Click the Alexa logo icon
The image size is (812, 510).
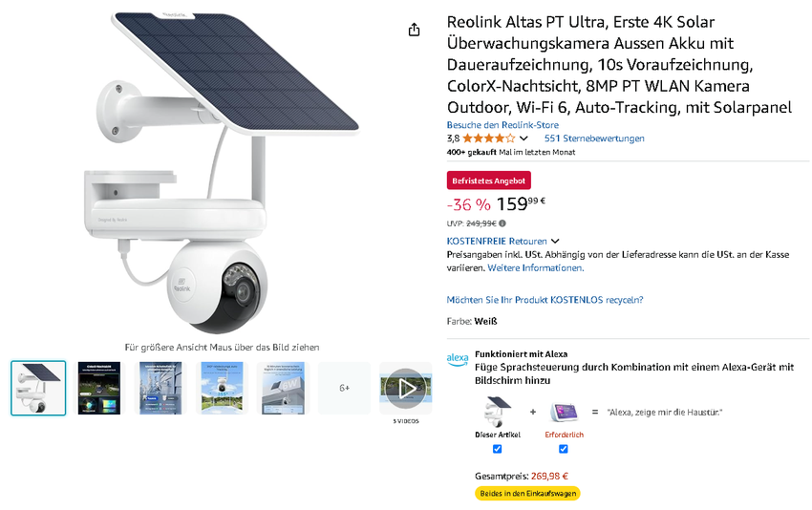point(457,358)
